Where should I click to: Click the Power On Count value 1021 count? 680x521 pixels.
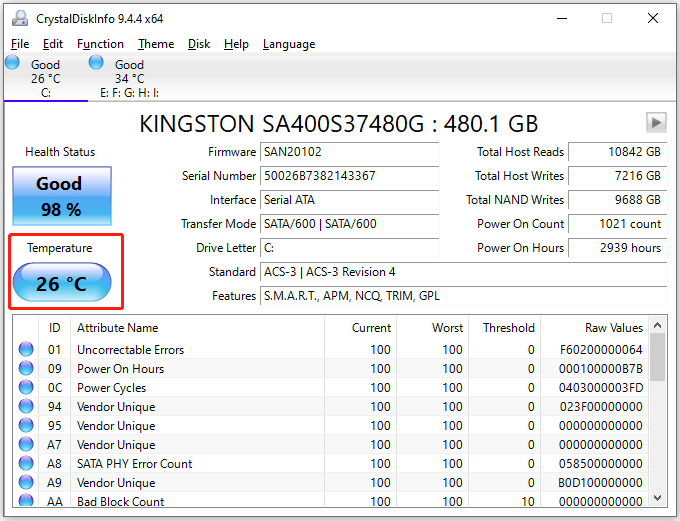point(618,224)
